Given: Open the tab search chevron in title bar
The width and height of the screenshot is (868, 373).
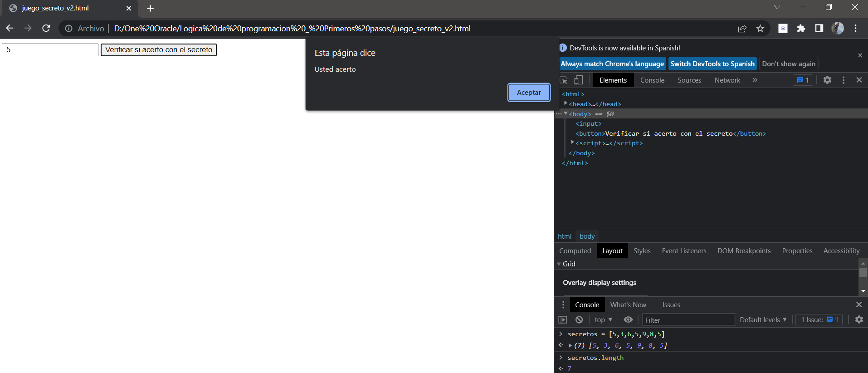Looking at the screenshot, I should 777,7.
